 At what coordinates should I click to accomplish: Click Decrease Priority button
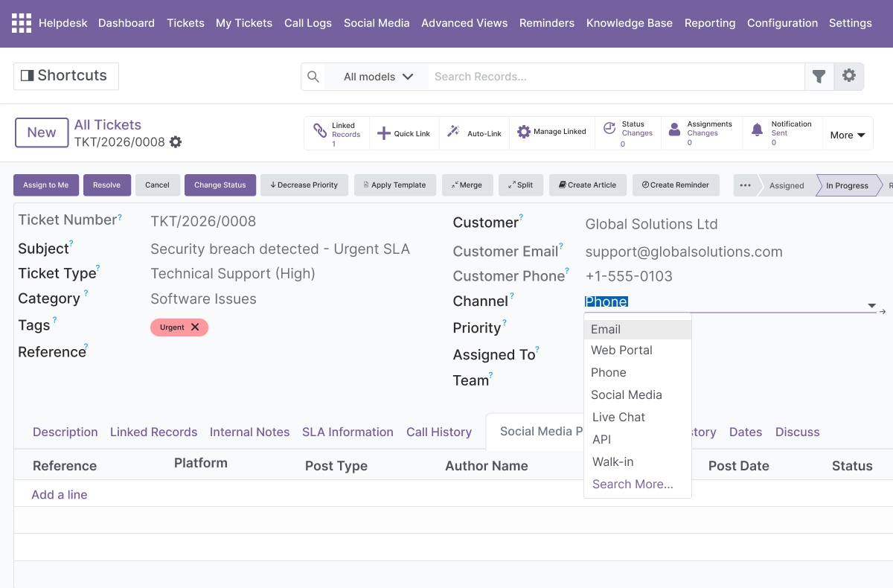[x=305, y=185]
